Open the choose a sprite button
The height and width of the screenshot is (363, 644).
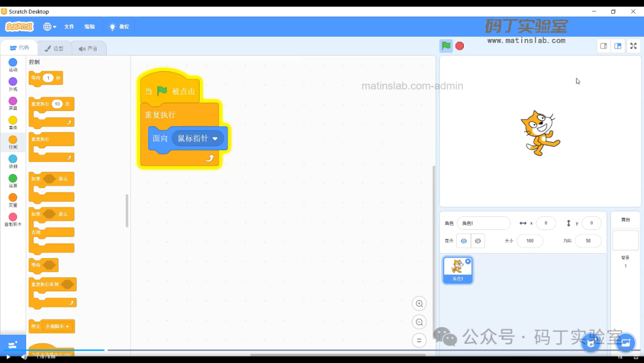[590, 343]
